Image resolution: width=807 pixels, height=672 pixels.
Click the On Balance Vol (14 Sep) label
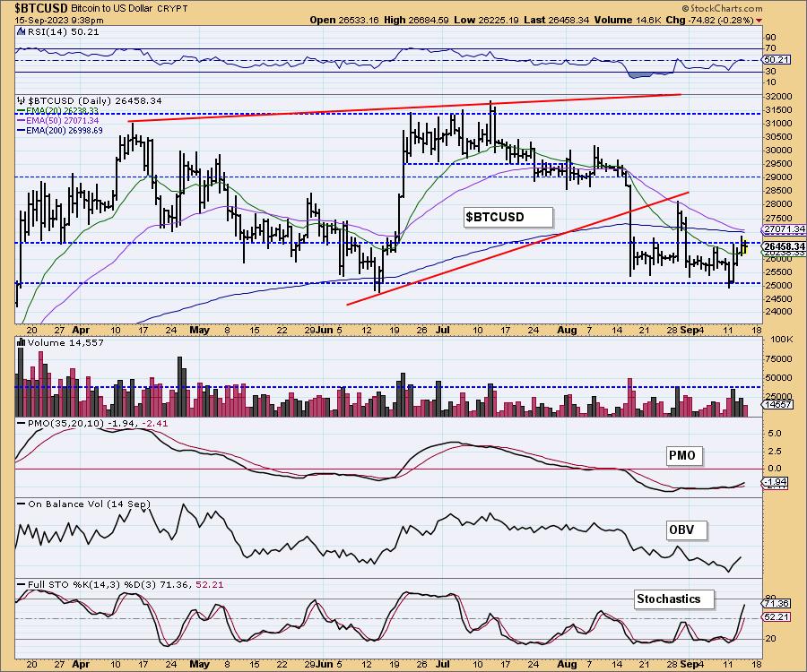[89, 504]
